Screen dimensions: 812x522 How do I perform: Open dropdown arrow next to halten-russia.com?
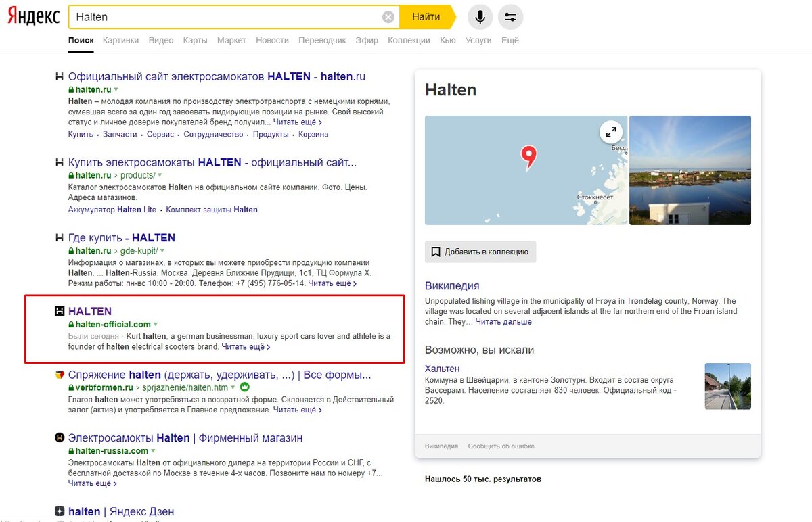click(x=153, y=451)
